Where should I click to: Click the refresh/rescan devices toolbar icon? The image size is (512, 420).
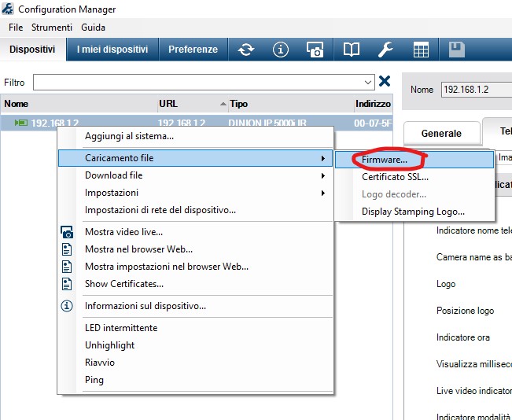[246, 50]
